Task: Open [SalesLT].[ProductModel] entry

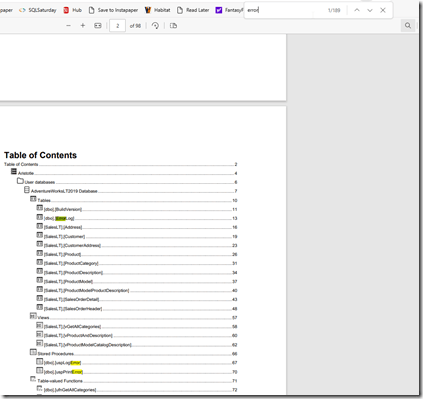Action: tap(68, 282)
